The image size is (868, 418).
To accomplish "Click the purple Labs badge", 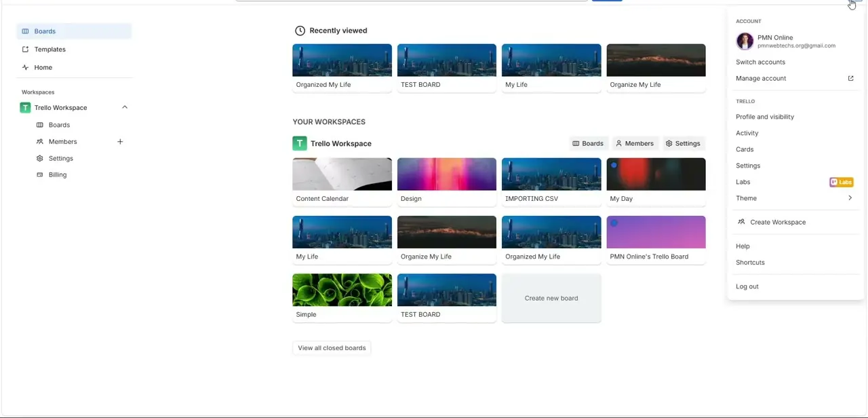I will tap(841, 183).
